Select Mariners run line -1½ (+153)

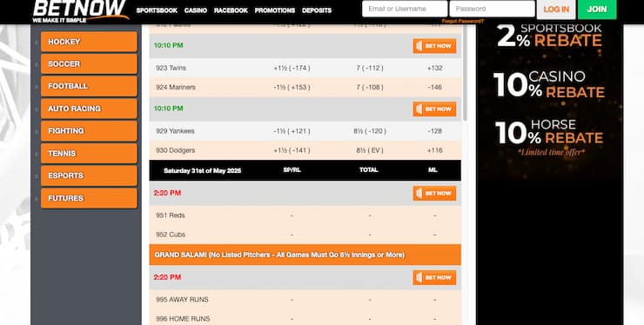pyautogui.click(x=292, y=88)
